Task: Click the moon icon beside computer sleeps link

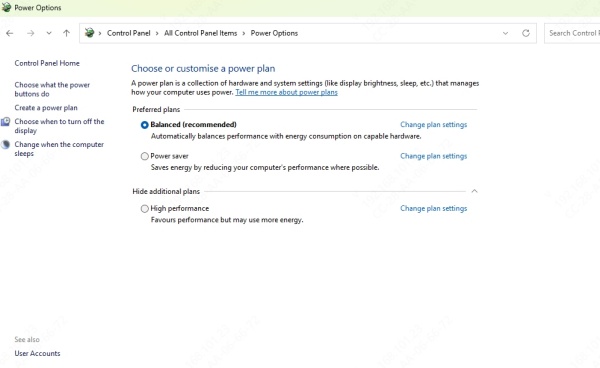Action: (5, 145)
